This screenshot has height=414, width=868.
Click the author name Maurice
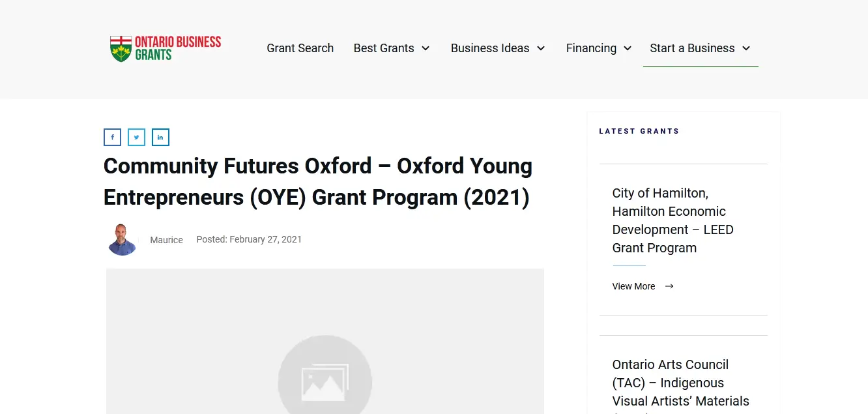[x=166, y=240]
